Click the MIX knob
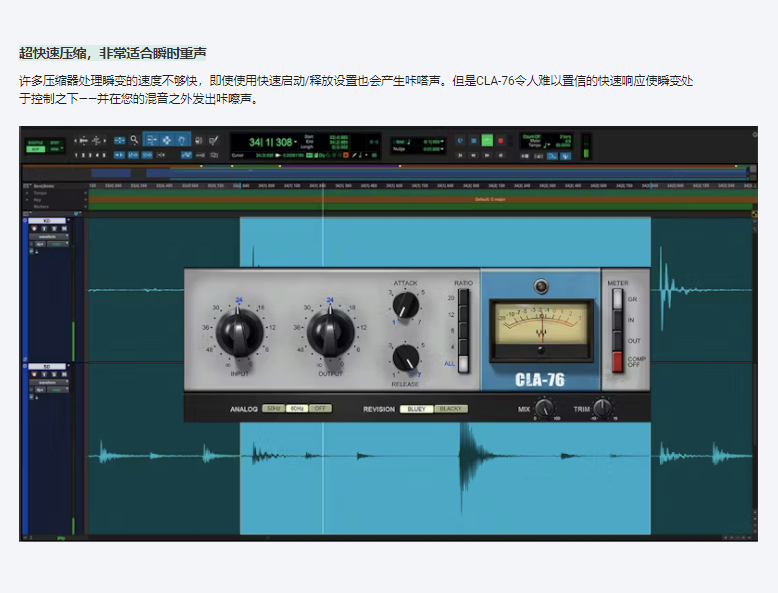778x593 pixels. [x=545, y=408]
